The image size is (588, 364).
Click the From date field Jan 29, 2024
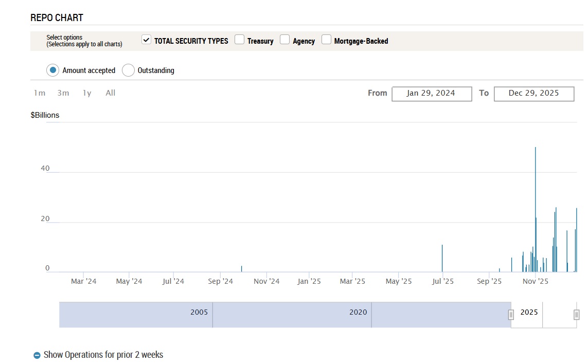pyautogui.click(x=432, y=94)
